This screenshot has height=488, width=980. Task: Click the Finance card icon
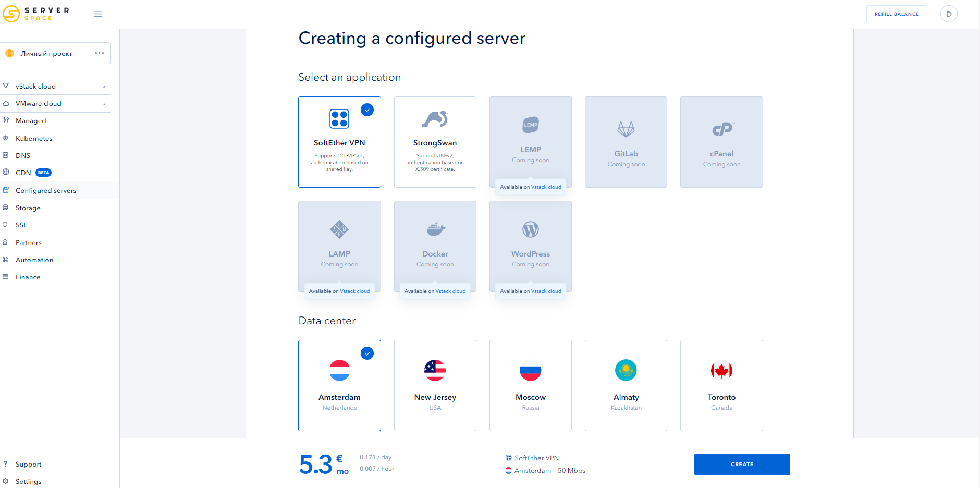6,276
